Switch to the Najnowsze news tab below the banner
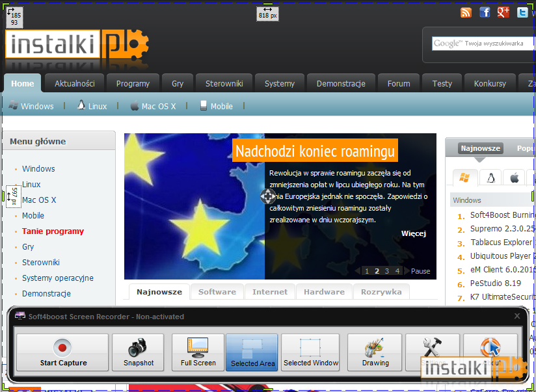The width and height of the screenshot is (536, 392). 159,292
